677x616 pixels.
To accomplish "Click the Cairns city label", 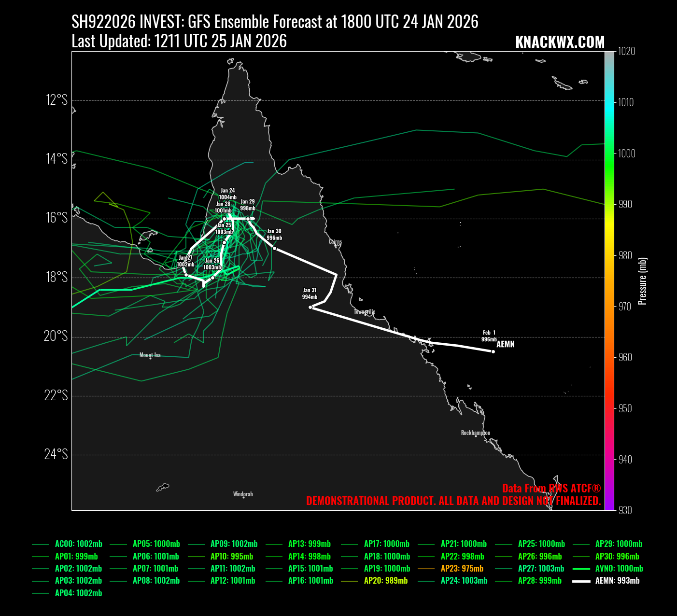I will (335, 242).
